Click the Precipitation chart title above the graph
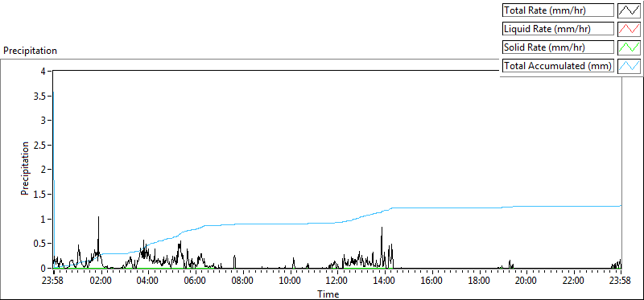Image resolution: width=644 pixels, height=300 pixels. click(x=30, y=51)
